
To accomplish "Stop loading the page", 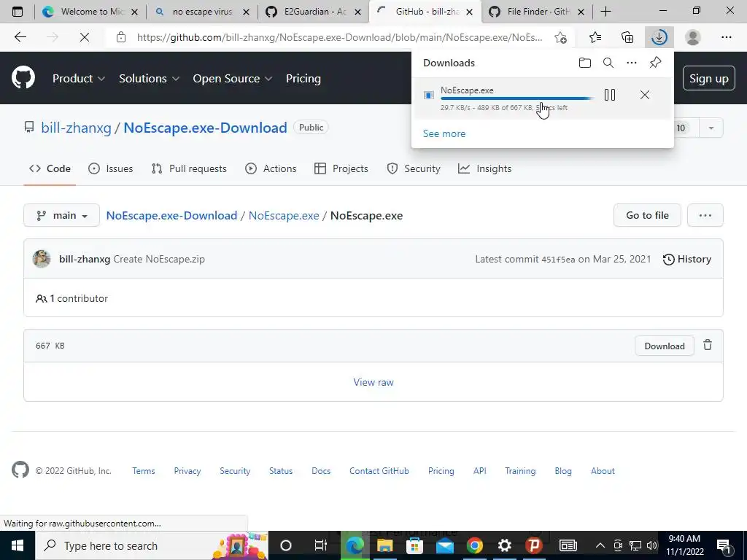I will tap(85, 37).
